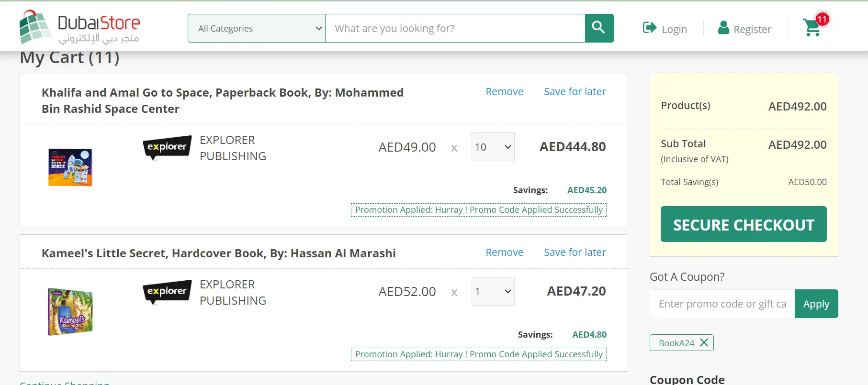Click the My Cart (11) heading

(69, 57)
